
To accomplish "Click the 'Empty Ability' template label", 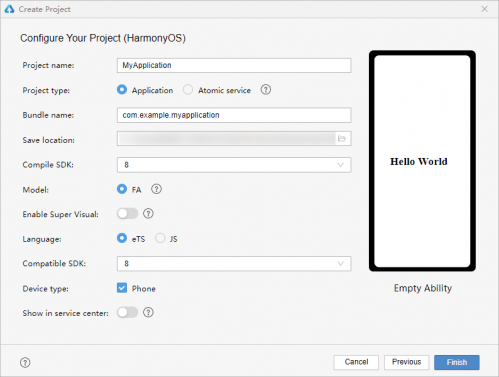I will coord(423,288).
